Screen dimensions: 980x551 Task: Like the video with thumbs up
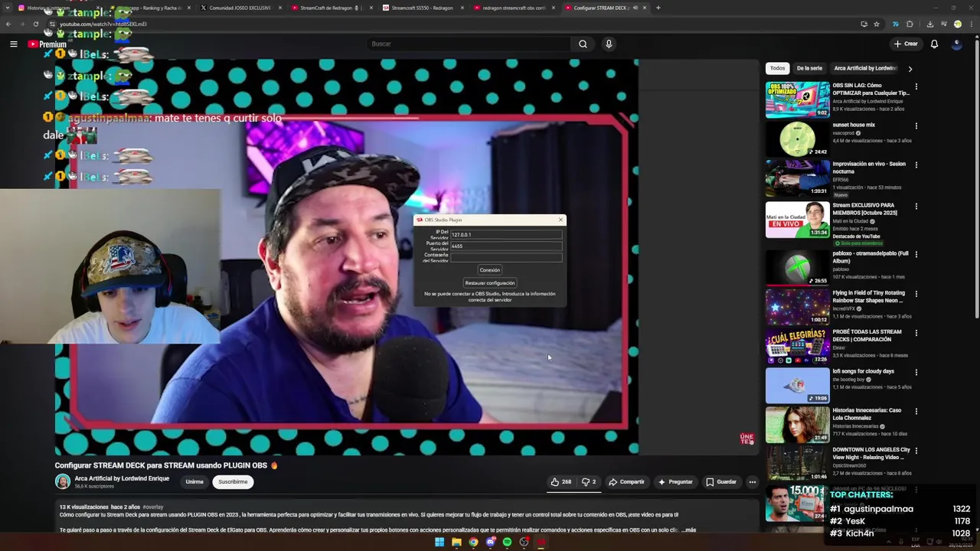(560, 482)
